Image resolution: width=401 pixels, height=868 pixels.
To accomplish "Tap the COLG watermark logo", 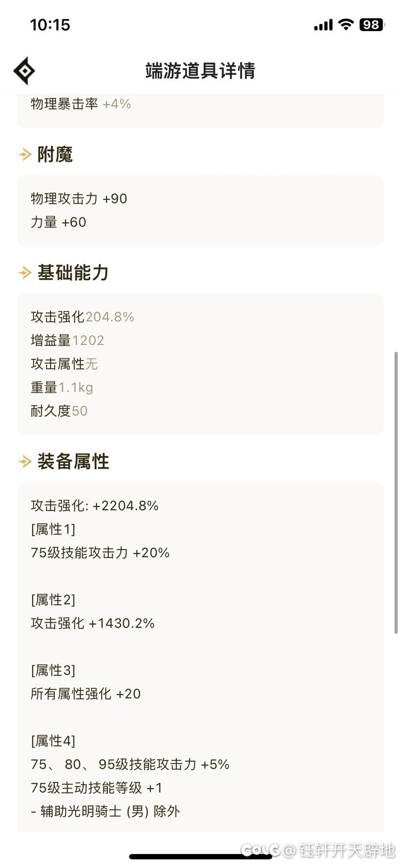I will 260,849.
